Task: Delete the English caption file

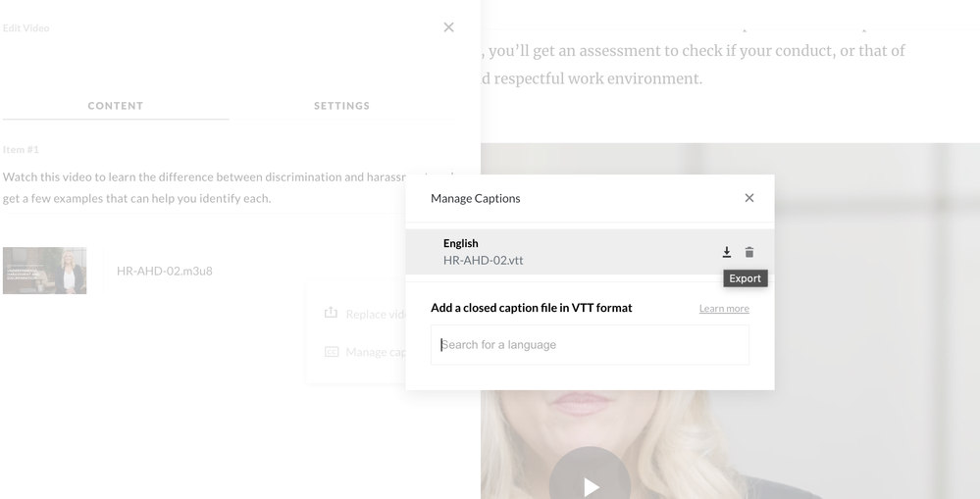Action: (749, 252)
